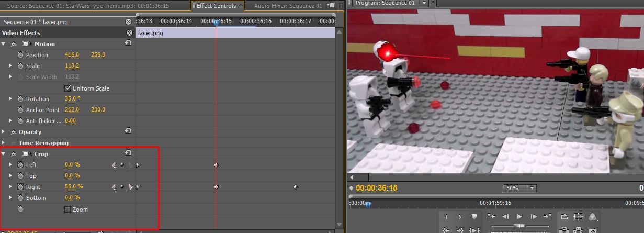Toggle animation stopwatch for Position
The height and width of the screenshot is (233, 644).
coord(20,55)
